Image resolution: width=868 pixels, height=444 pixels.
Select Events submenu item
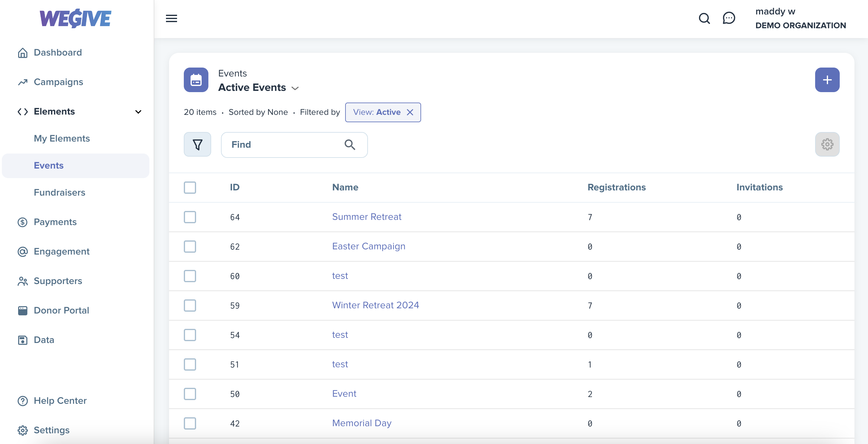click(x=76, y=166)
